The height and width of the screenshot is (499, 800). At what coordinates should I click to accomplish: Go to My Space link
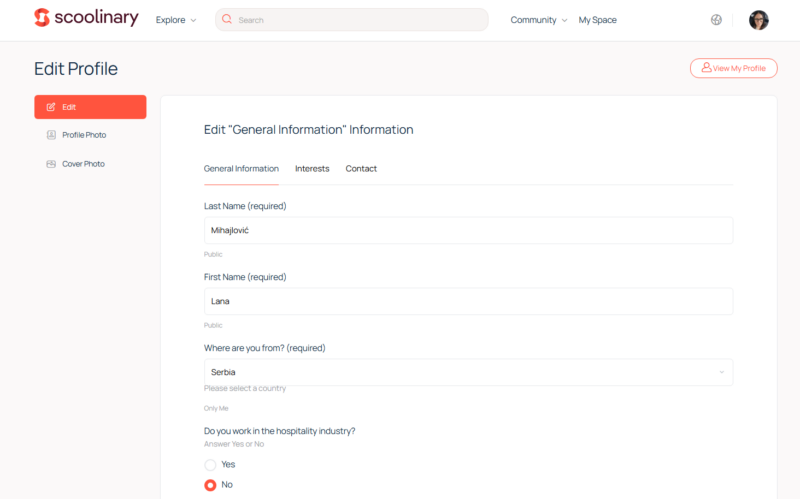(x=597, y=20)
